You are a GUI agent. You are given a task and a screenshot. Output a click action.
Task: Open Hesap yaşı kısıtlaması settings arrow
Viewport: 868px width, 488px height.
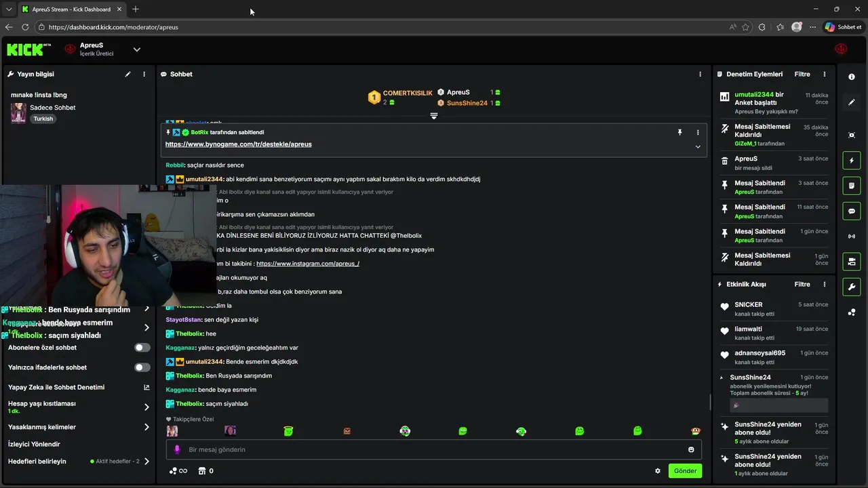click(146, 407)
